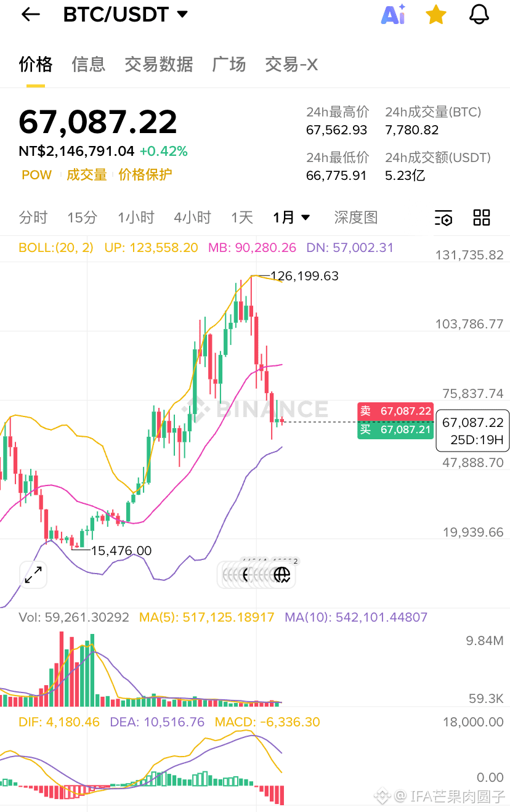Screen dimensions: 510x812
Task: Tap the MA(10): 542,101.44807 label
Action: pos(356,617)
